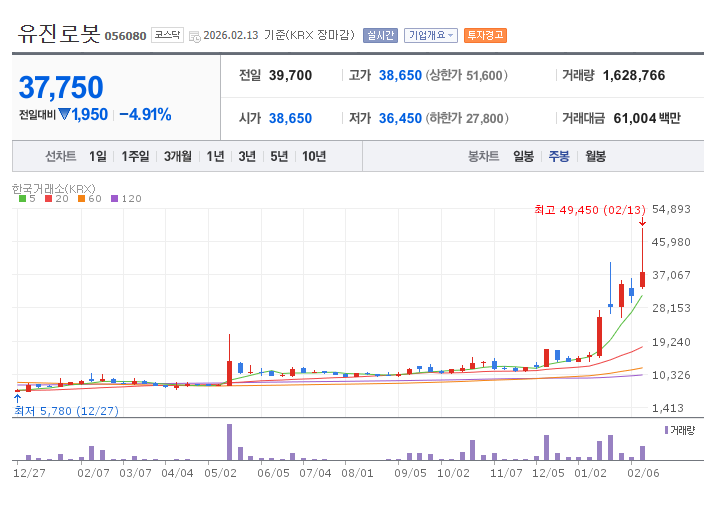Switch to the 월봉 monthly candle chart

coord(595,156)
